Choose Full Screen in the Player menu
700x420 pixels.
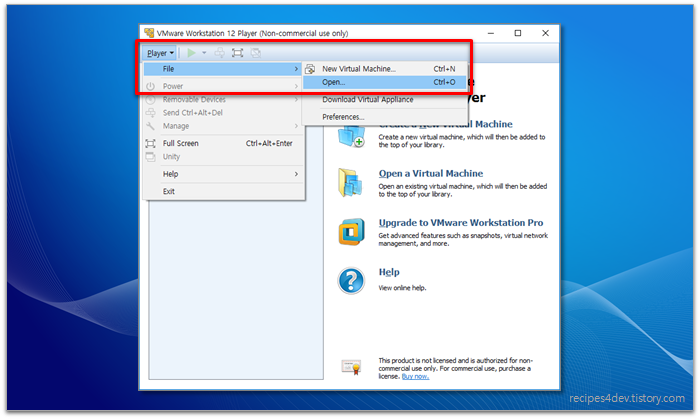coord(223,143)
